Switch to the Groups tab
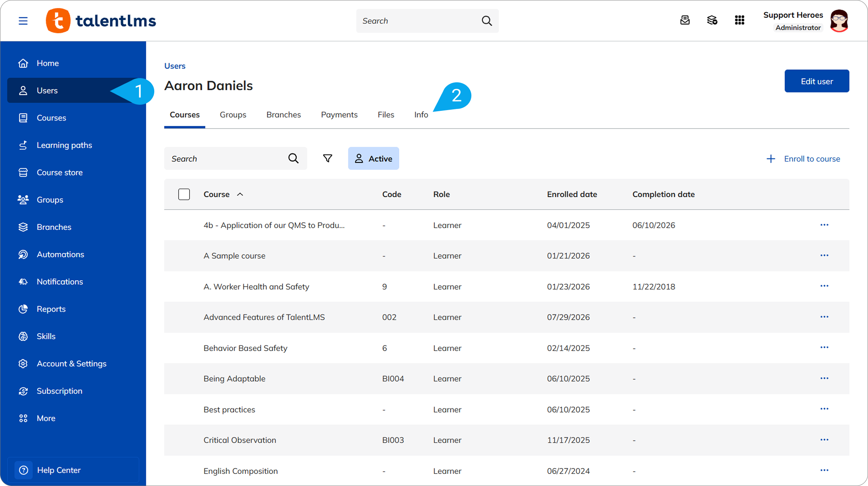Image resolution: width=868 pixels, height=486 pixels. pos(233,115)
